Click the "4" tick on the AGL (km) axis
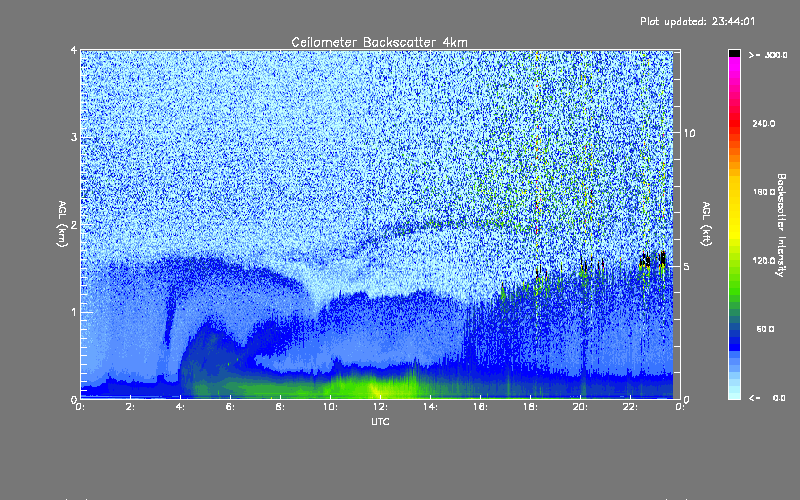 pos(74,51)
